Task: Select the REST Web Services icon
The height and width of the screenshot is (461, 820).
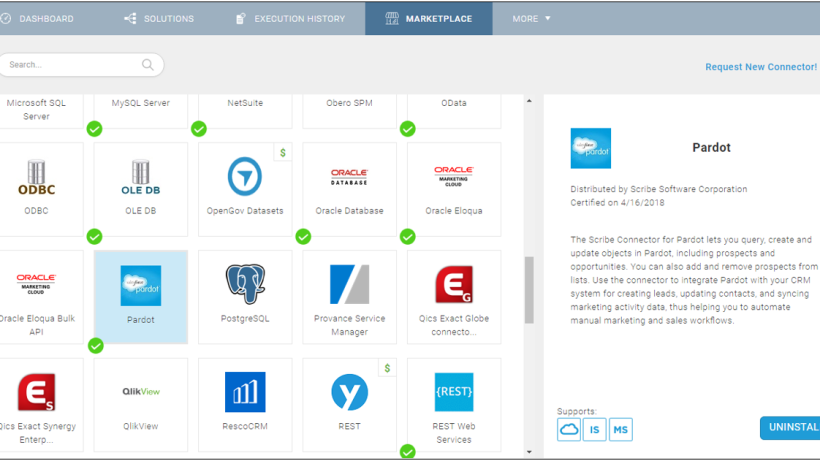Action: (453, 392)
